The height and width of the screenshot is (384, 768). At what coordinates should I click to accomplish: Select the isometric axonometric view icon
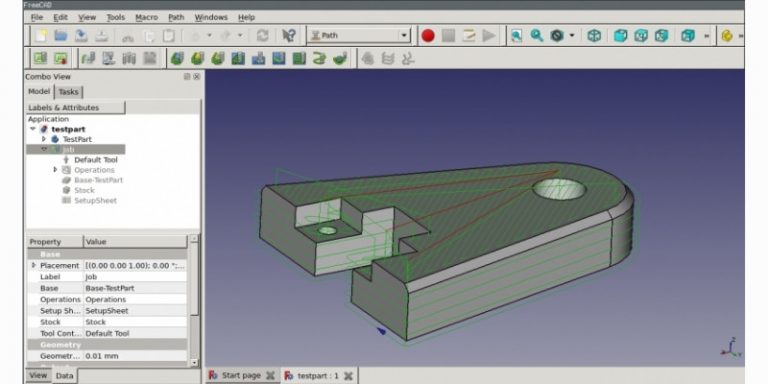(x=594, y=36)
